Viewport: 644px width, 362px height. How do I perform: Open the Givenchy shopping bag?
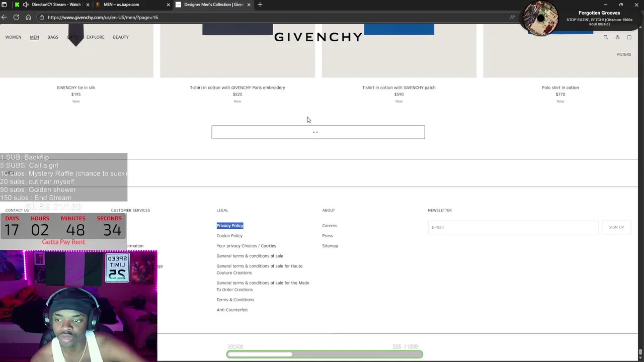[629, 37]
